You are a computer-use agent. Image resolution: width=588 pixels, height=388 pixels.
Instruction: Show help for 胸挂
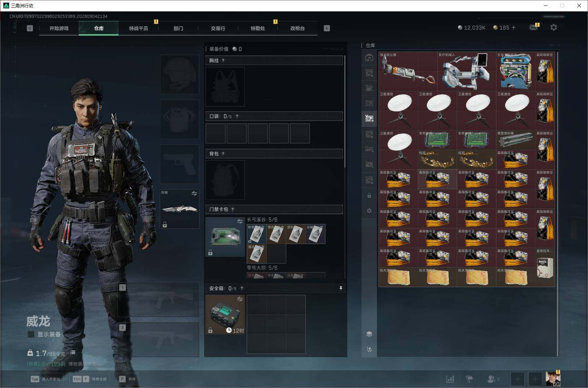[x=223, y=61]
